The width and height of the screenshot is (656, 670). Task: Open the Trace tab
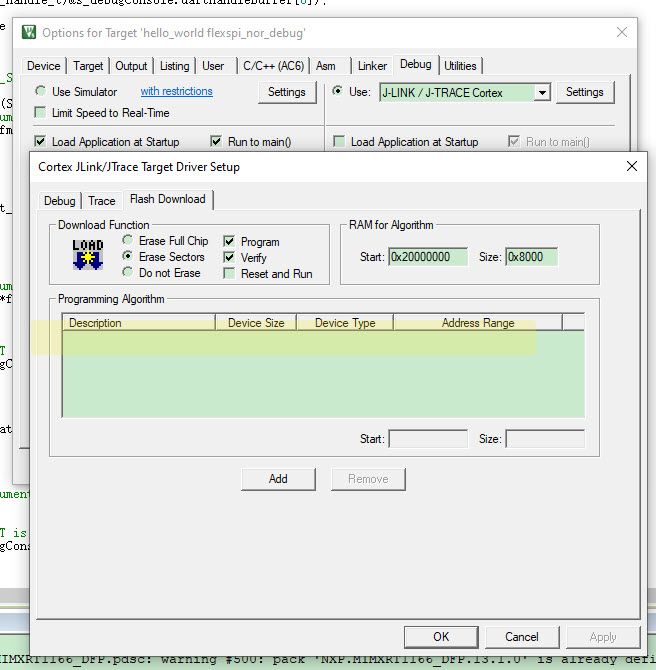tap(102, 201)
